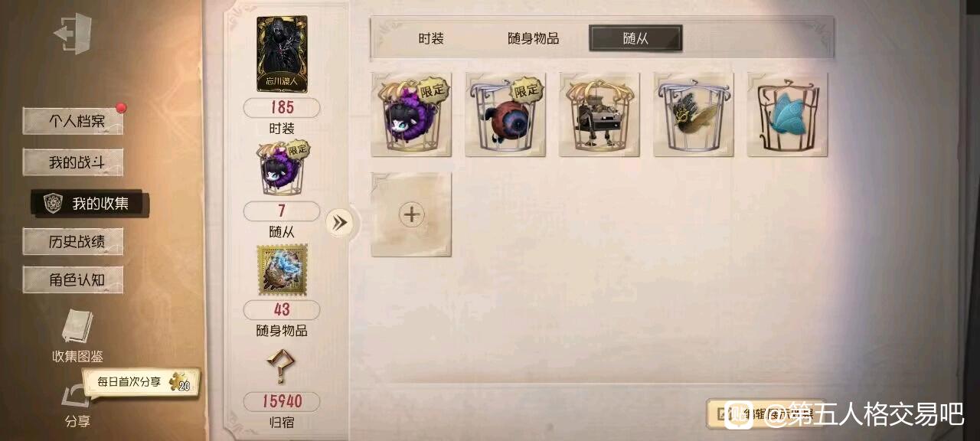Viewport: 980px width, 441px height.
Task: Select the robot pet in golden cage
Action: point(599,115)
